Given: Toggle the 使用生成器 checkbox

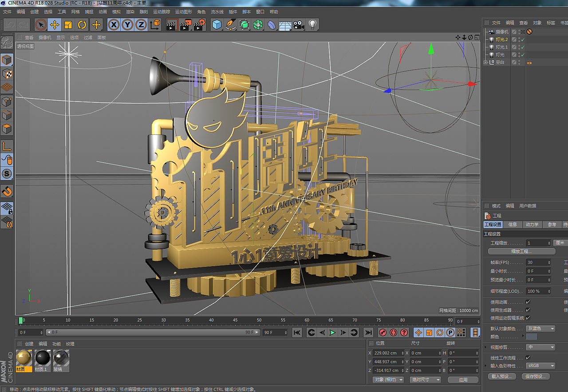Looking at the screenshot, I should [528, 310].
